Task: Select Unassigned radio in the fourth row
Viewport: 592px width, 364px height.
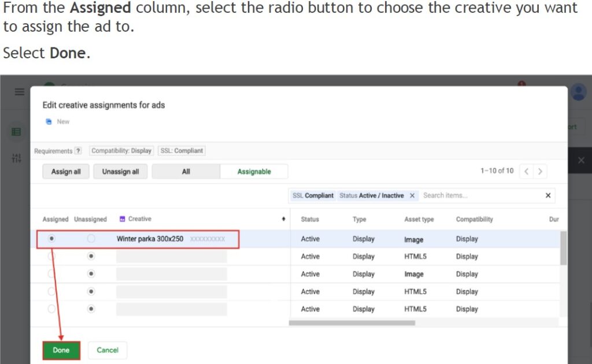Action: (91, 291)
